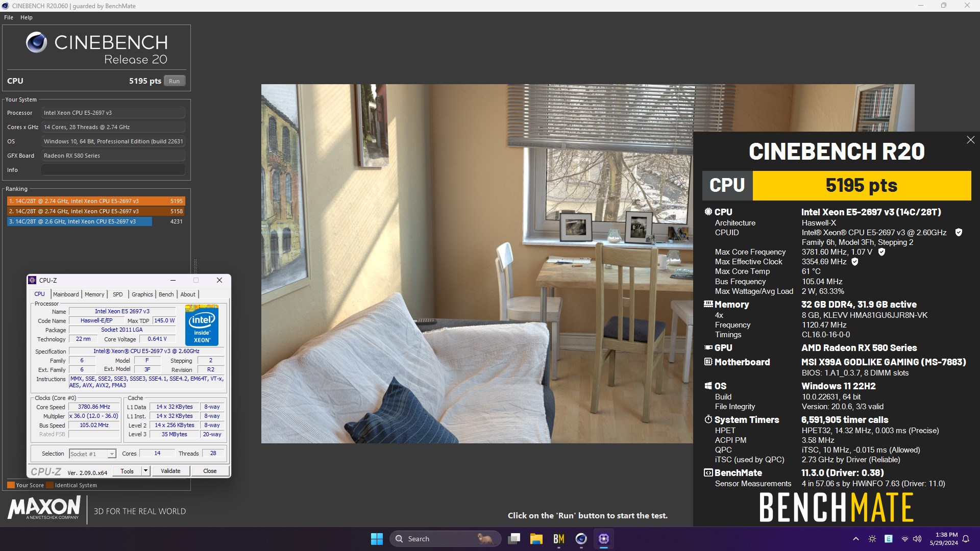Click the BenchMate section icon
Image resolution: width=980 pixels, height=551 pixels.
tap(708, 473)
